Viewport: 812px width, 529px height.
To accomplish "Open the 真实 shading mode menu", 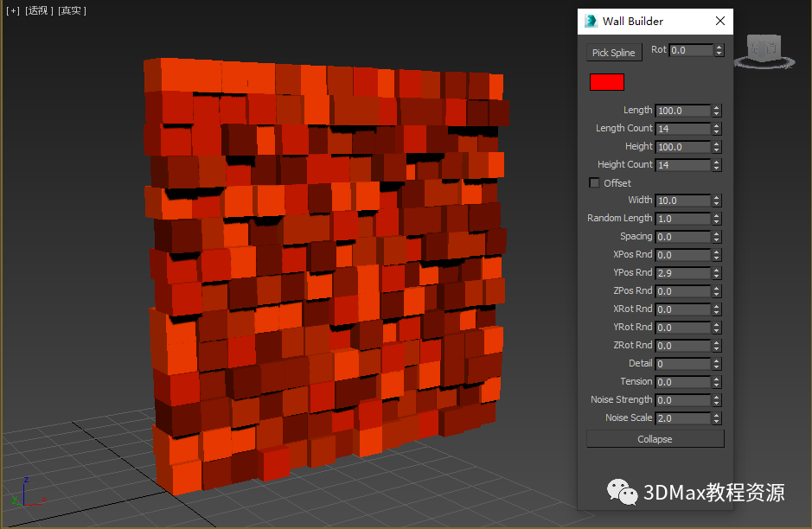I will (x=72, y=10).
